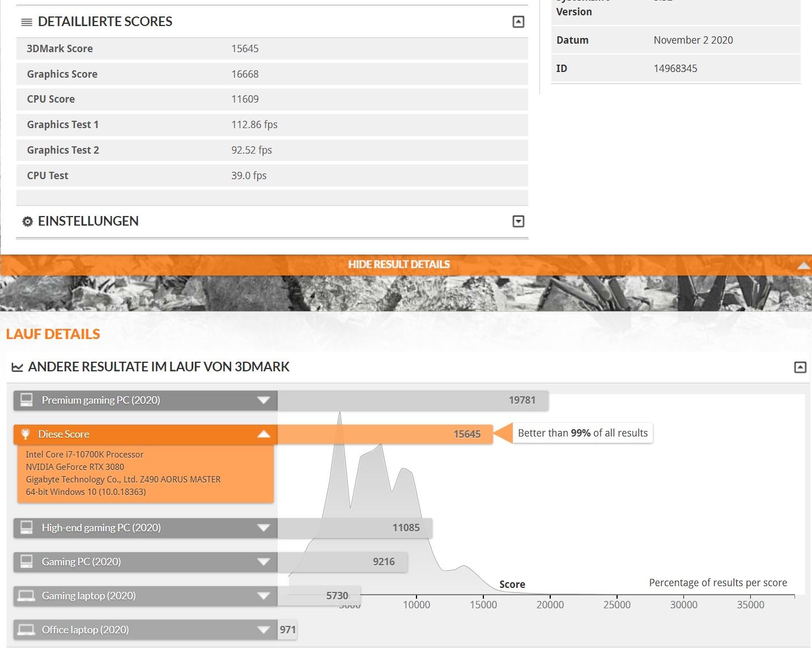Expand the High-end gaming PC (2020) row

tap(263, 528)
